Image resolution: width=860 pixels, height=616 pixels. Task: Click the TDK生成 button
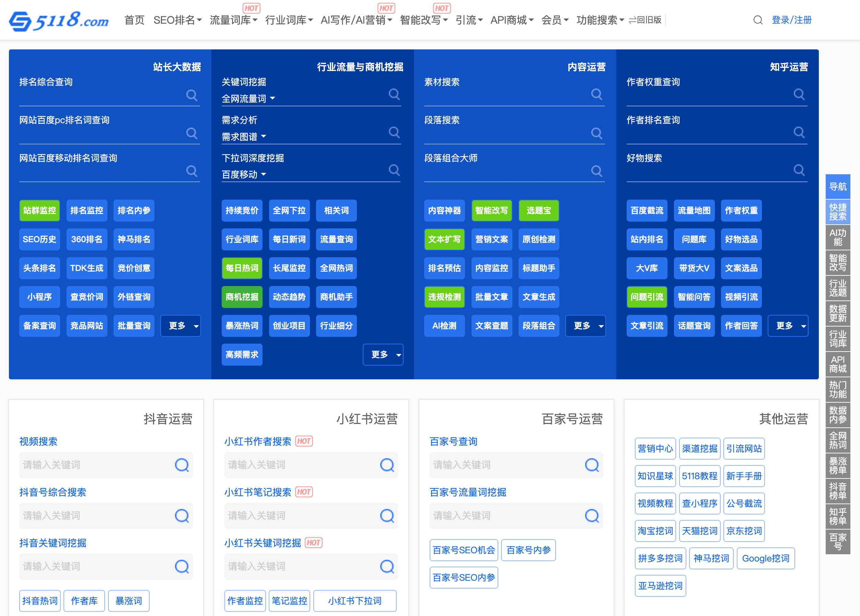87,268
